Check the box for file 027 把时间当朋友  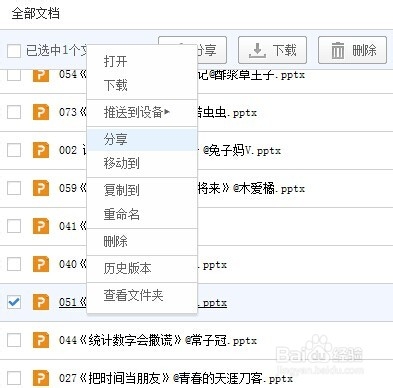(x=14, y=378)
